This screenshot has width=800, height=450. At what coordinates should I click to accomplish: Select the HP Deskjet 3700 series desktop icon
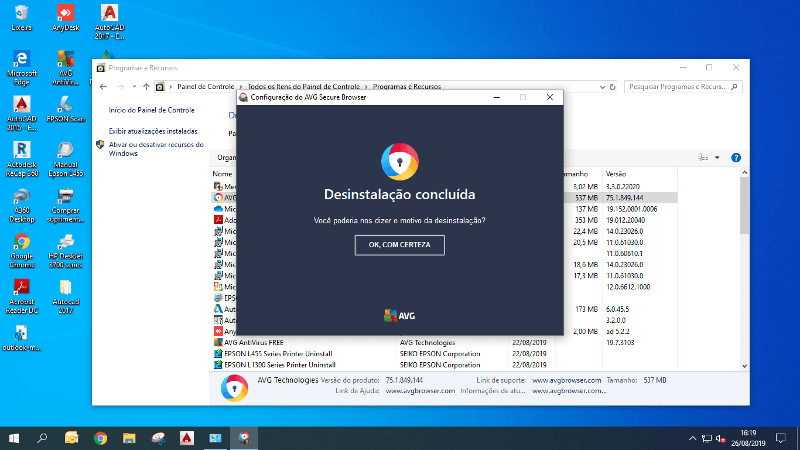point(65,251)
